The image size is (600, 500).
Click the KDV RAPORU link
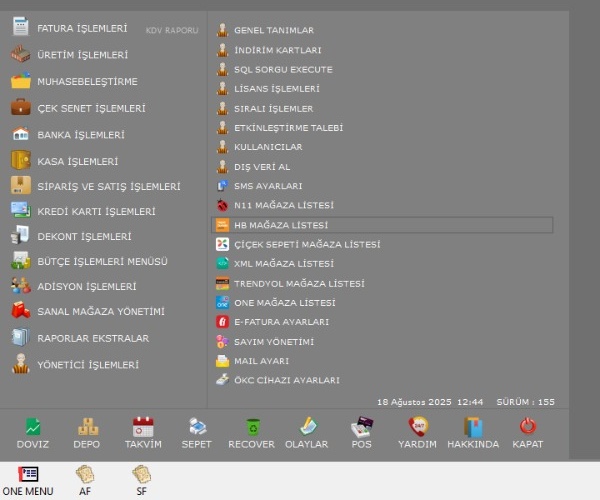tap(172, 30)
